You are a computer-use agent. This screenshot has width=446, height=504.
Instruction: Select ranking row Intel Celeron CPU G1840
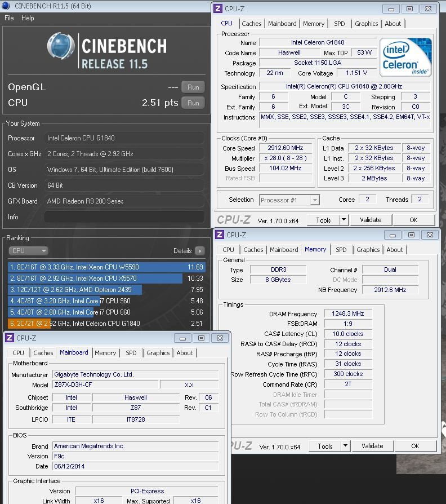pyautogui.click(x=106, y=324)
